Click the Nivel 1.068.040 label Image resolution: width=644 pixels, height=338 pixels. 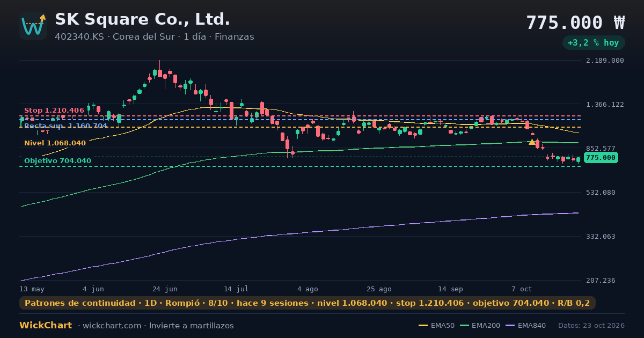click(55, 143)
